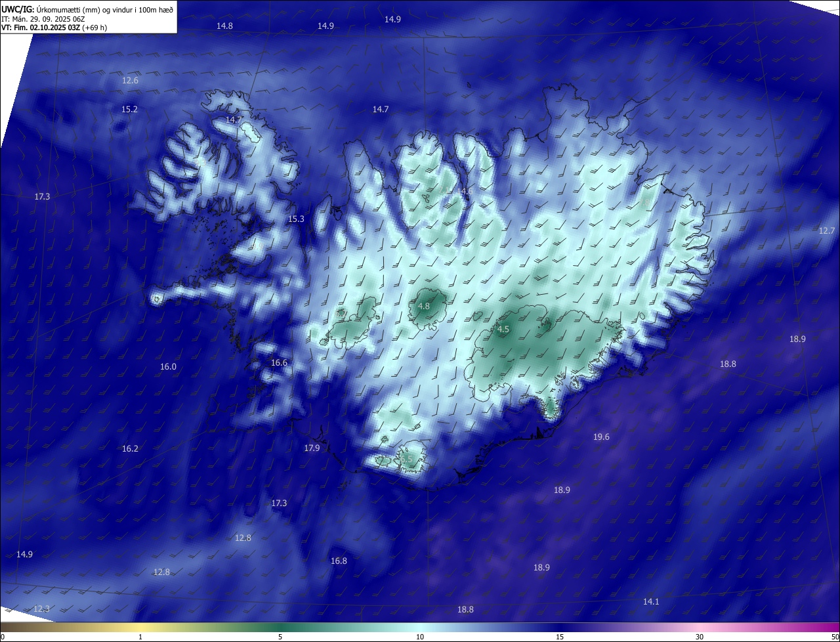Click the 16.0 value label
Viewport: 840px width, 642px height.
pos(168,366)
